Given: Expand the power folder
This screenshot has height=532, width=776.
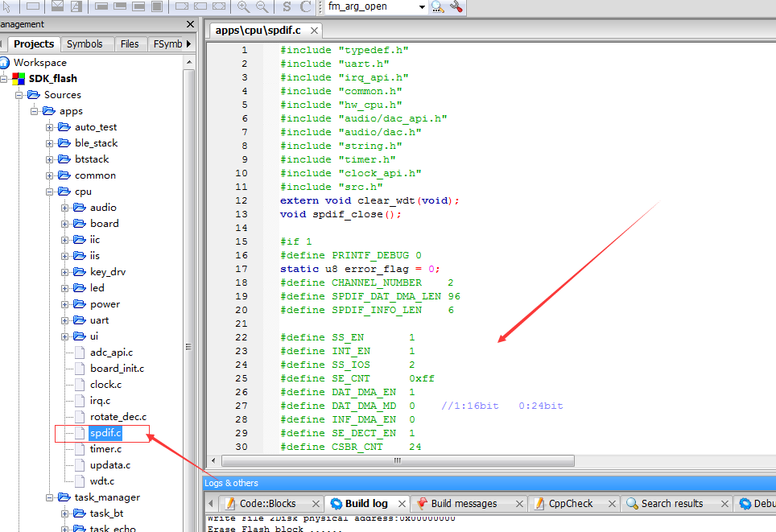Looking at the screenshot, I should click(65, 304).
